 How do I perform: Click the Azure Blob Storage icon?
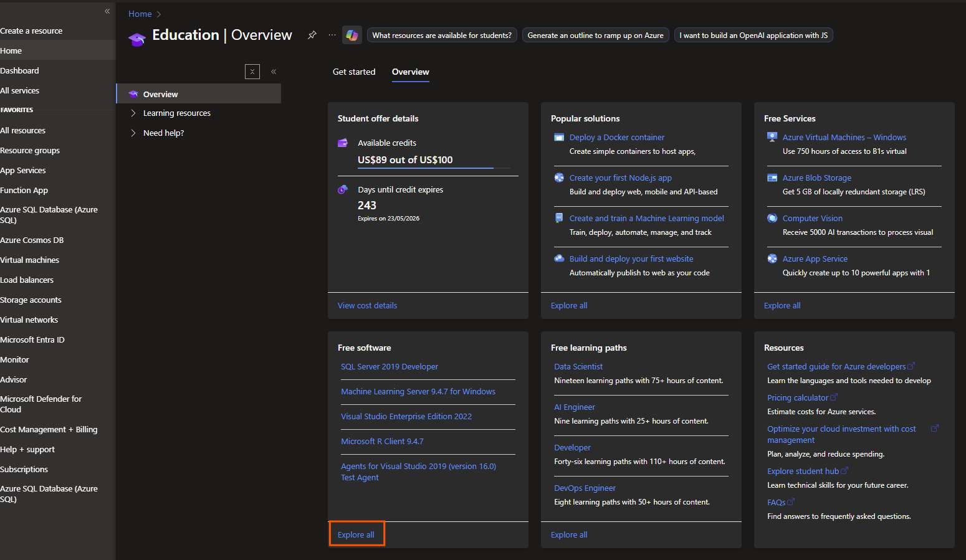coord(772,178)
